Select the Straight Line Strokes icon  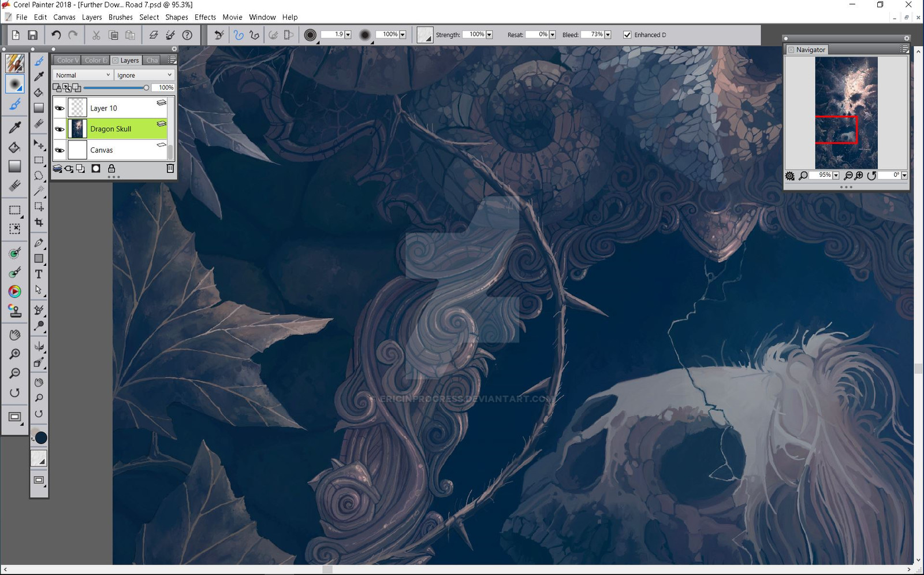254,35
